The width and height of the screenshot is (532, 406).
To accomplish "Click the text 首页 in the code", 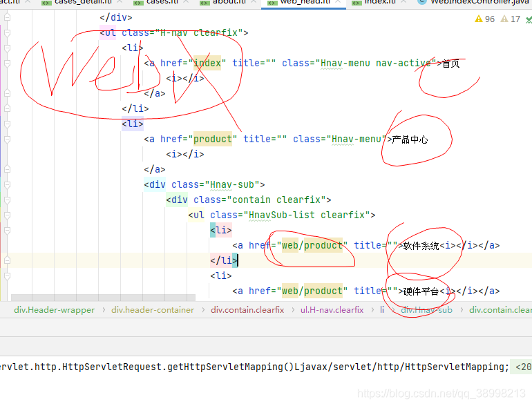I will tap(451, 64).
